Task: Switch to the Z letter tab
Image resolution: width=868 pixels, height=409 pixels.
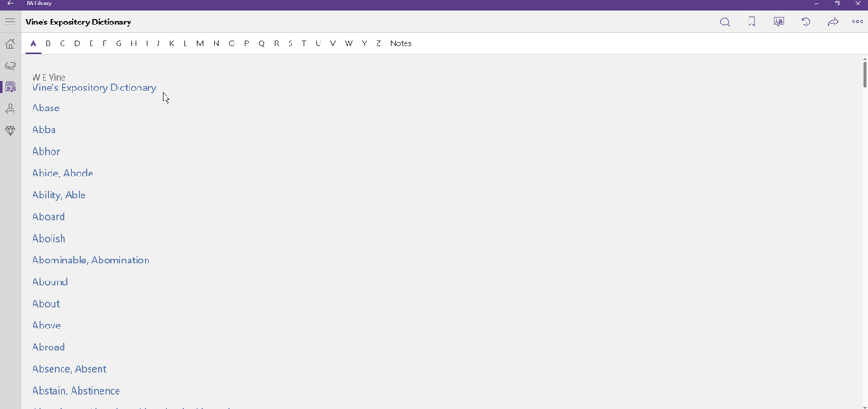Action: (378, 43)
